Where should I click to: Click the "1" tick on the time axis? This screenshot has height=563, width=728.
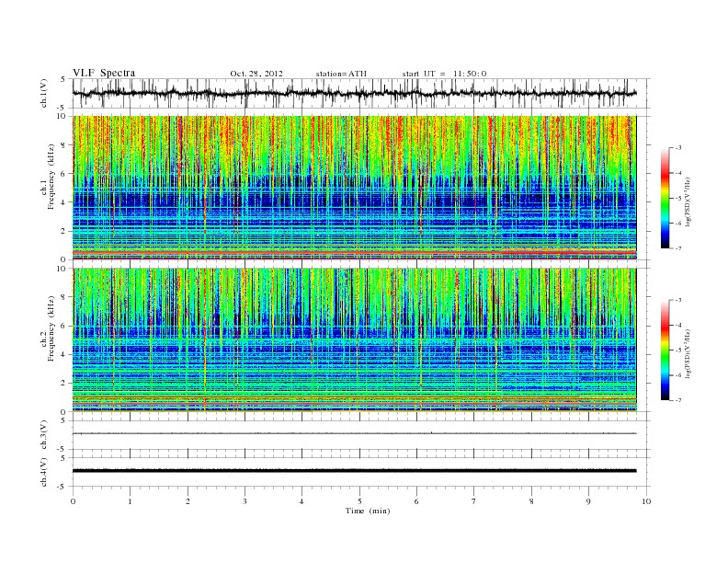(131, 501)
